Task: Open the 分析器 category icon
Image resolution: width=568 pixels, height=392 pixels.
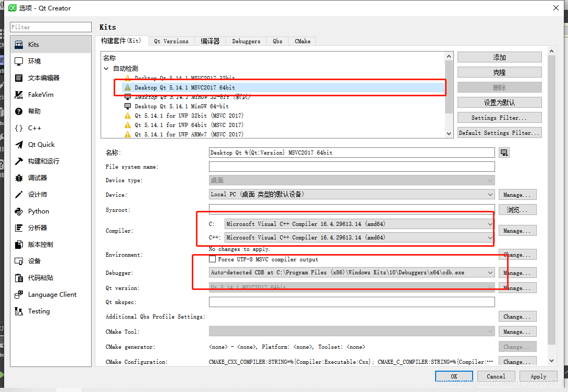Action: click(x=19, y=228)
